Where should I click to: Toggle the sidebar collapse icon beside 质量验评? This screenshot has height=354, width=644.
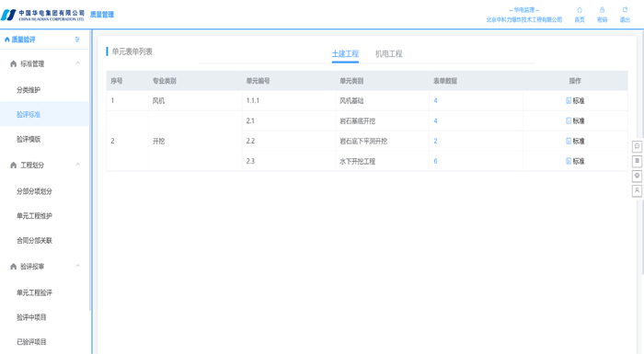coord(77,40)
